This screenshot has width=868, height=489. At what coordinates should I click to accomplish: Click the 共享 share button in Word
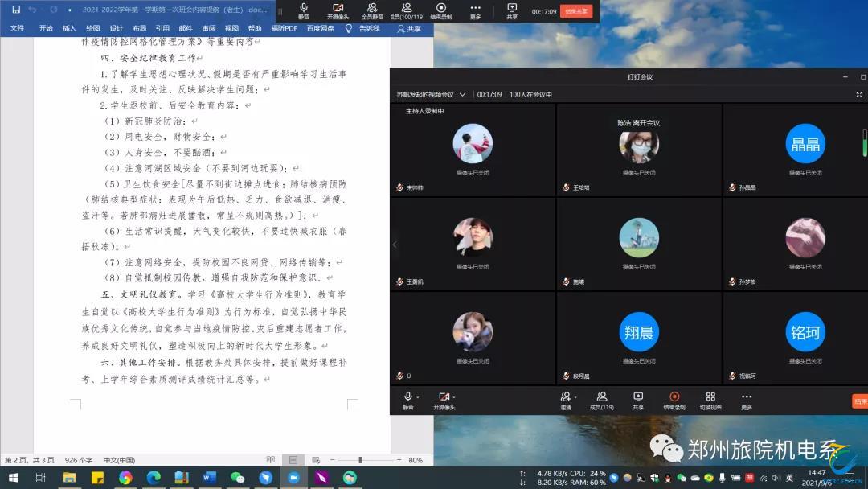(408, 28)
